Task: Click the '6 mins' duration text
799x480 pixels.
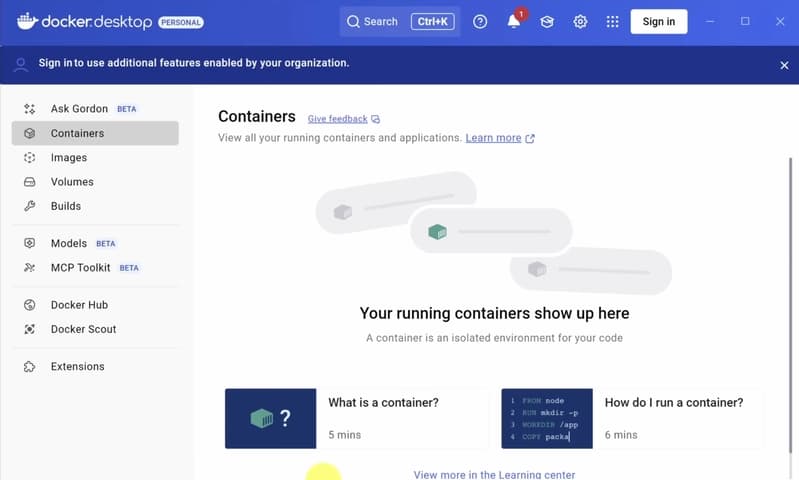Action: [621, 435]
